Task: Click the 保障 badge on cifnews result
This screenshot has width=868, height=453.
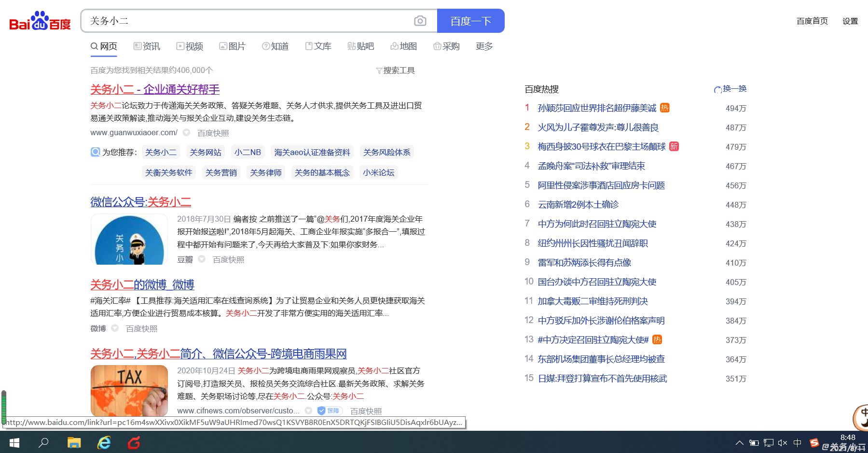Action: (x=330, y=411)
